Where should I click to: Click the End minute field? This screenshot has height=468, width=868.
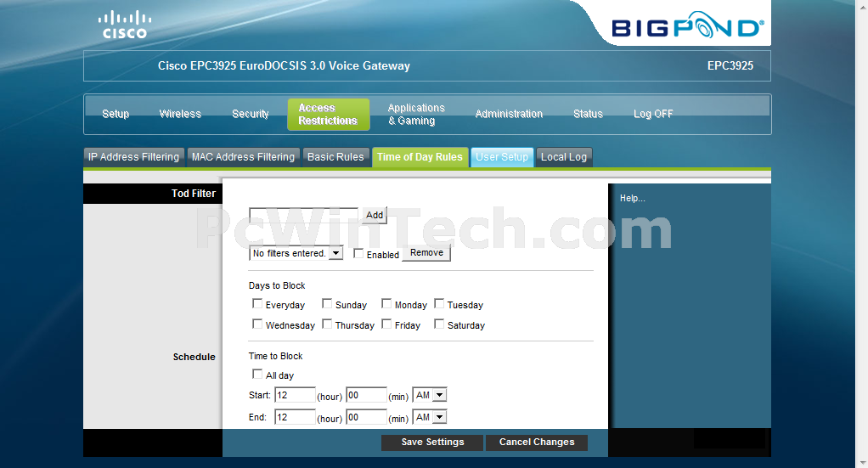(366, 417)
